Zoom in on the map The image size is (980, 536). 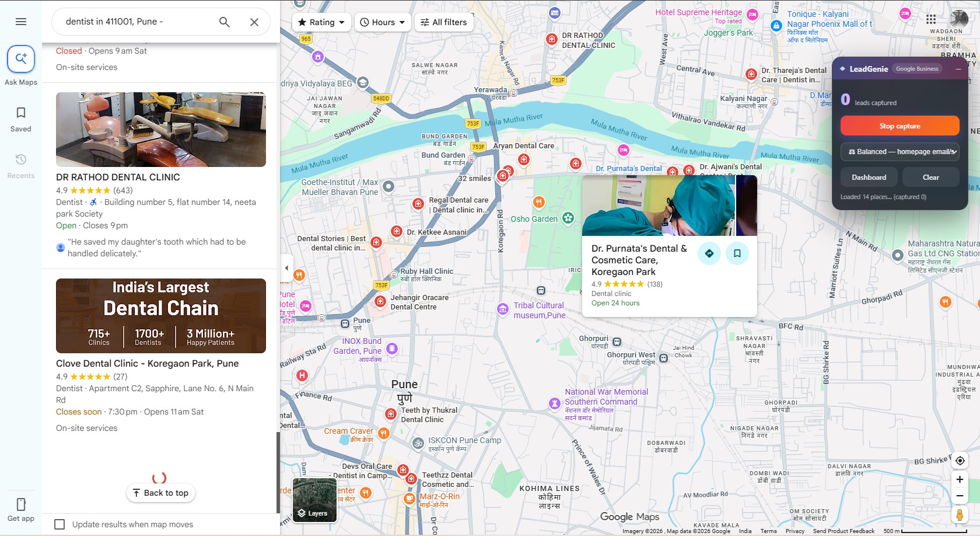(960, 479)
